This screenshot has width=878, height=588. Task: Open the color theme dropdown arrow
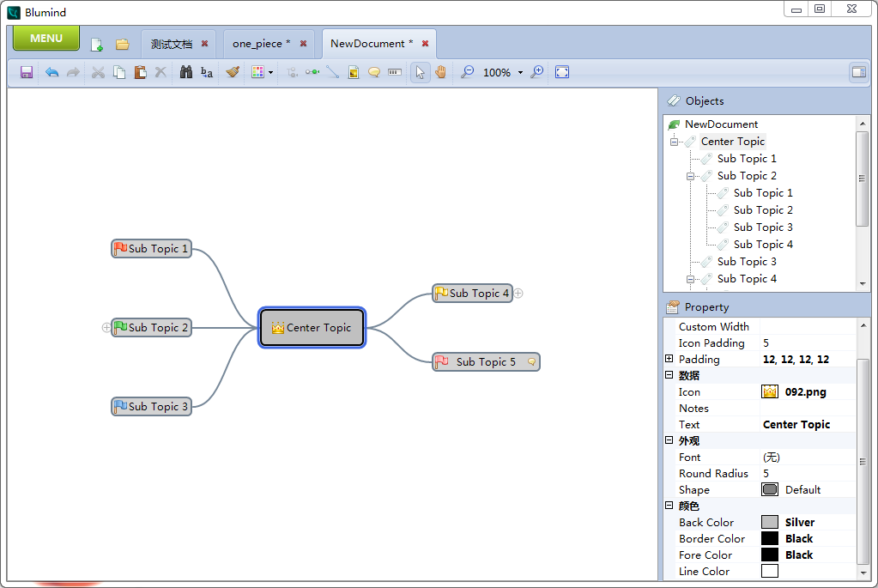pyautogui.click(x=269, y=72)
